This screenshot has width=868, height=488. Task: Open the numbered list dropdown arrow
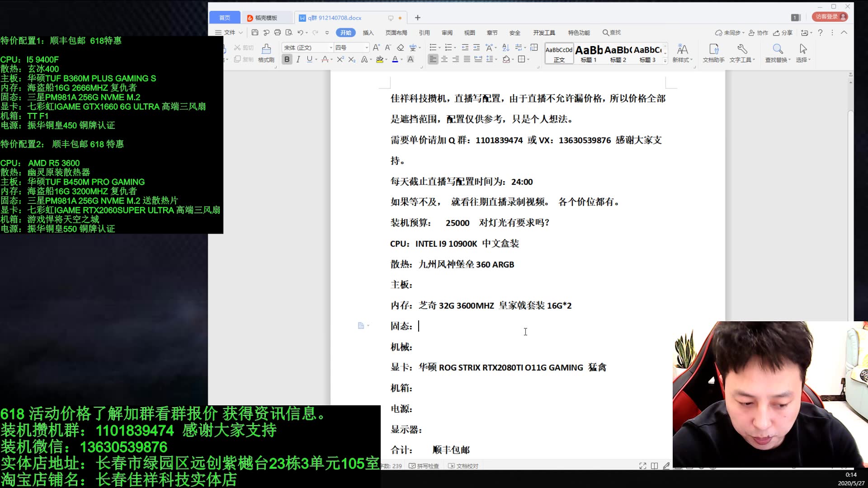[x=455, y=47]
